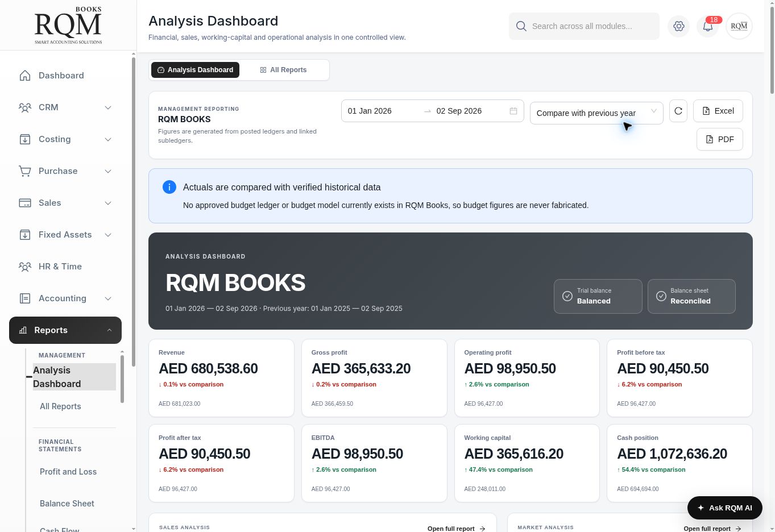
Task: Expand the CRM menu chevron
Action: [x=108, y=107]
